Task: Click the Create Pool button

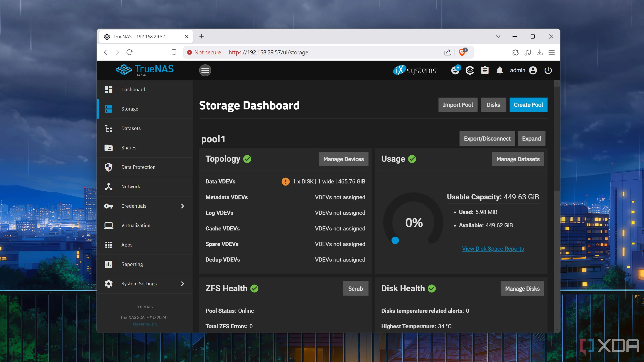Action: 528,105
